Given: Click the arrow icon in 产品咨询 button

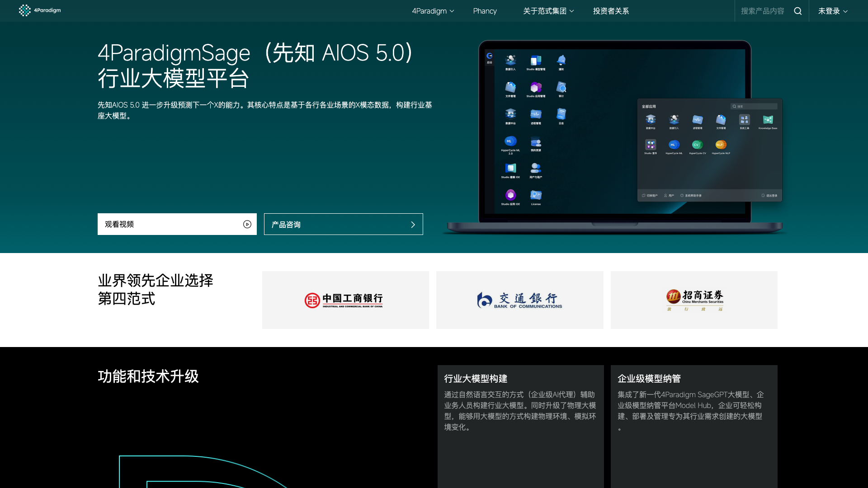Looking at the screenshot, I should (413, 225).
